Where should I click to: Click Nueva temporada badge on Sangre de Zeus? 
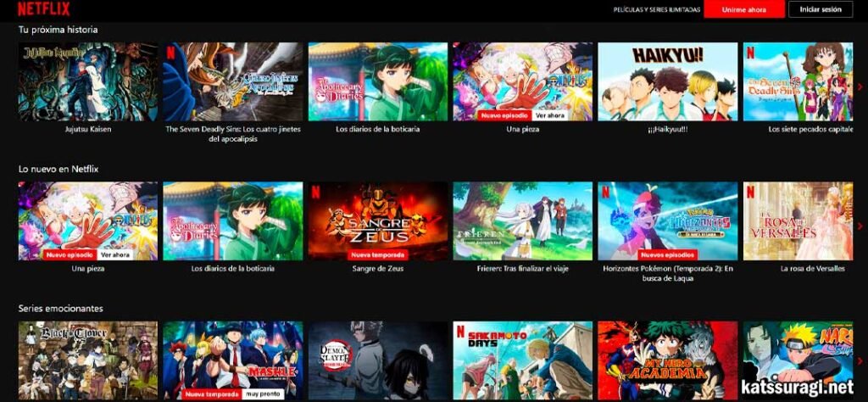(377, 254)
